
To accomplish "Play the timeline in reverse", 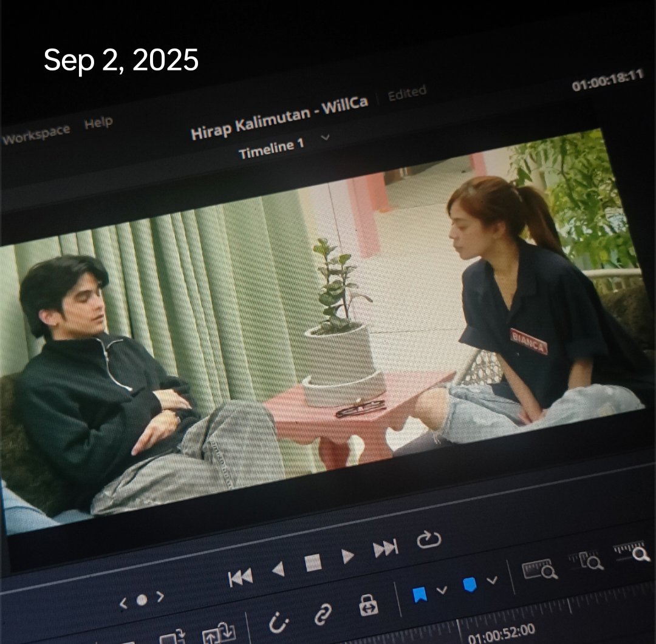I will (278, 569).
